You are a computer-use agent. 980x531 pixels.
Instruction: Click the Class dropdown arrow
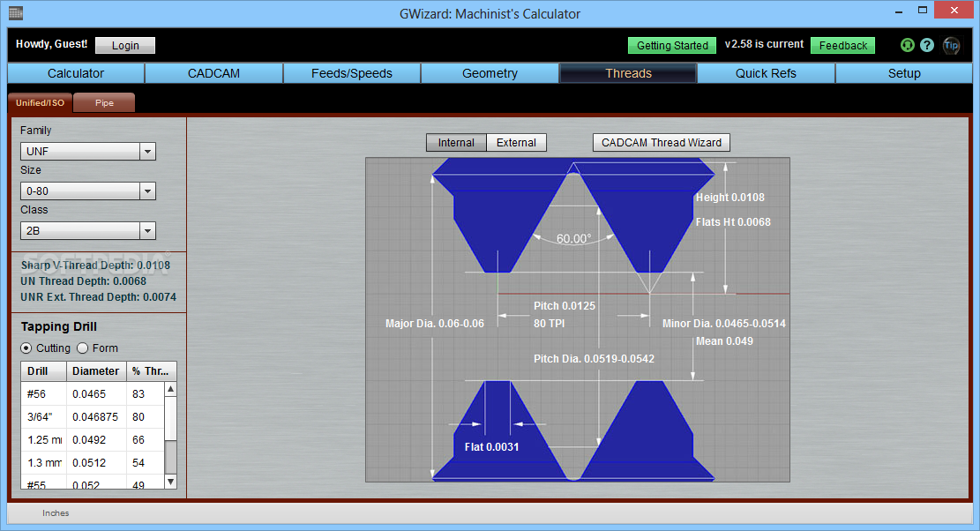[147, 231]
